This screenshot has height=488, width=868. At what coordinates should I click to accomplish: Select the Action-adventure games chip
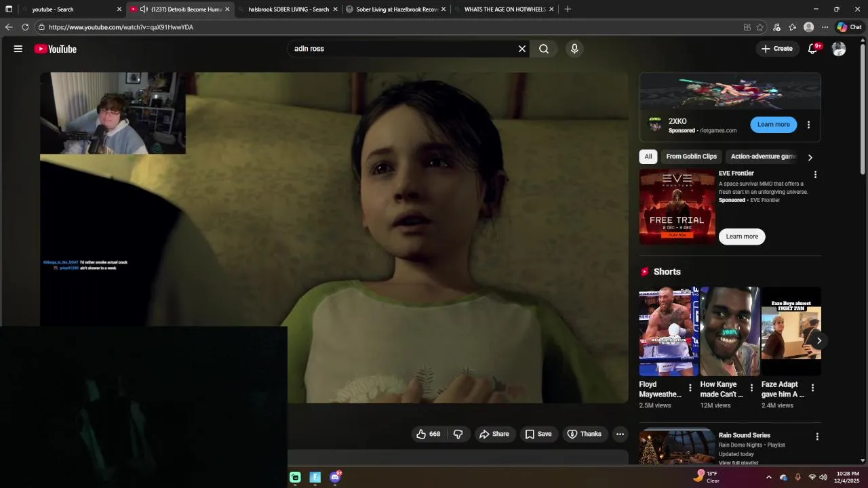[x=763, y=157]
